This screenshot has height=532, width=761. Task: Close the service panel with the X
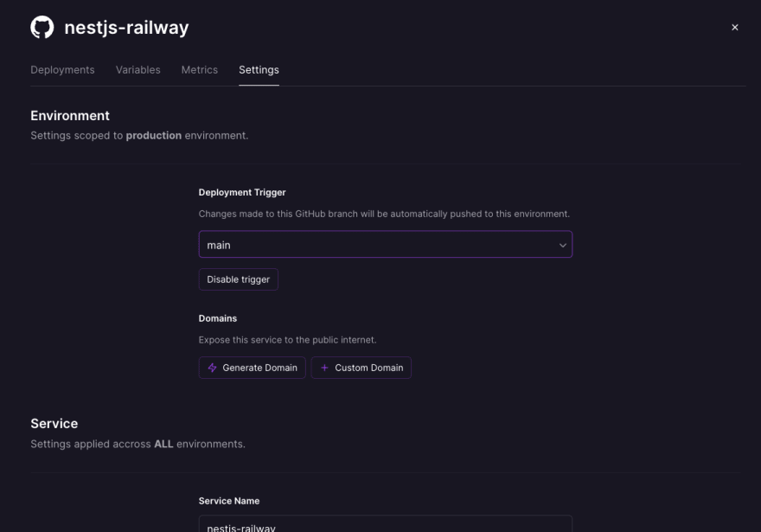click(735, 28)
